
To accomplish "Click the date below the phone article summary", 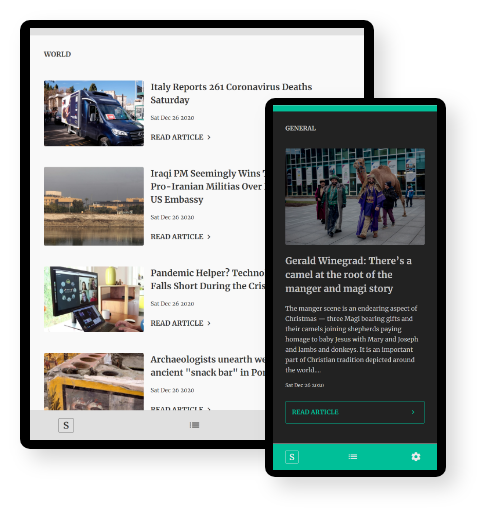I will coord(304,385).
